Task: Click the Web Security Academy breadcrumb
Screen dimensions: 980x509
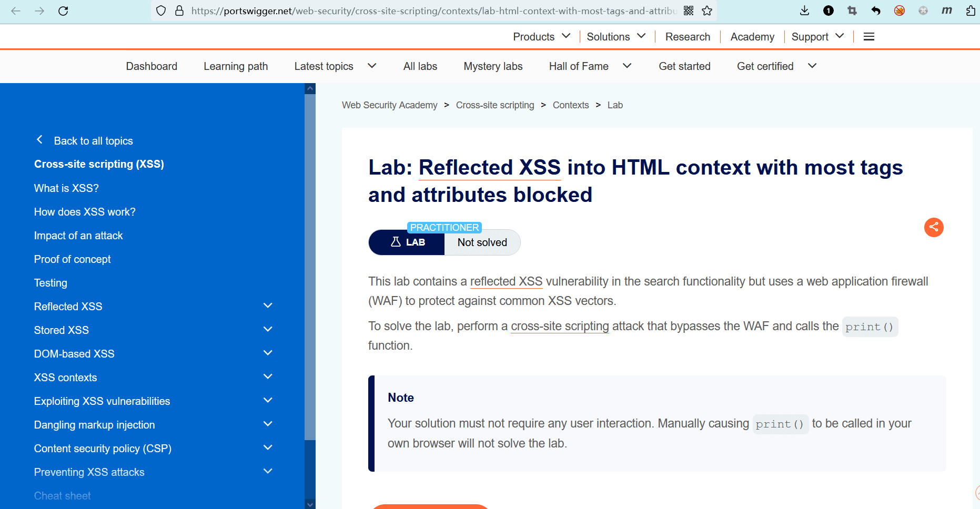Action: (x=389, y=105)
